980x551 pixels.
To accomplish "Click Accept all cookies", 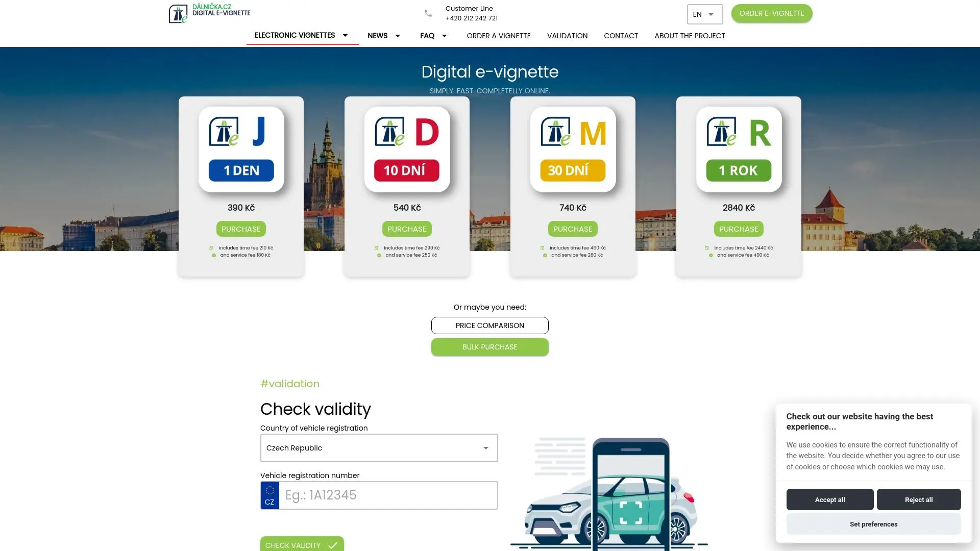I will (x=829, y=499).
